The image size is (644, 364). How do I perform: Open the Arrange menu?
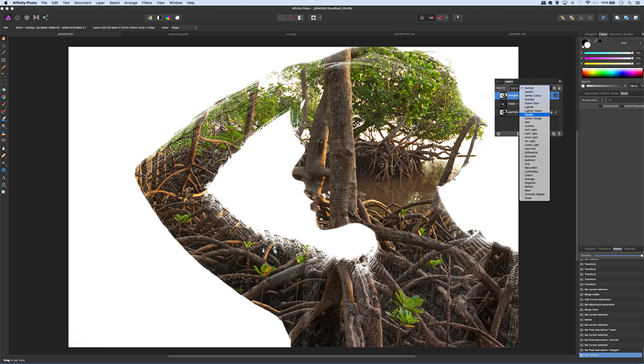[131, 3]
